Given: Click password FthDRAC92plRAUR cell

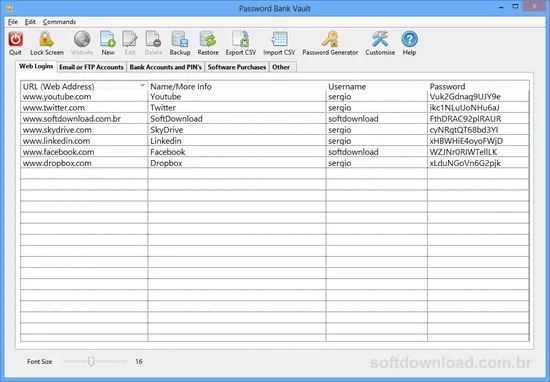Looking at the screenshot, I should (478, 119).
